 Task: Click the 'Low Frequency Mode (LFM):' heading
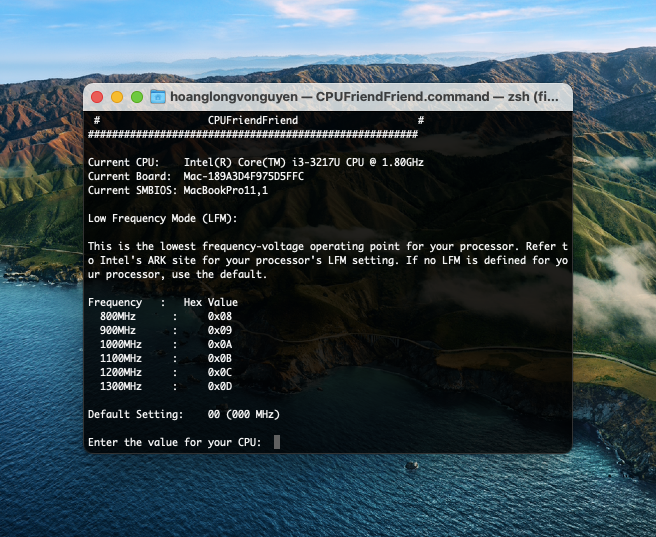coord(162,218)
